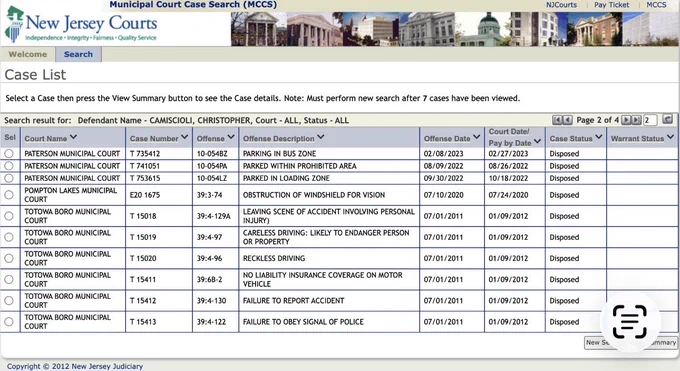Sort by Court Date/Pay by Date arrow
The height and width of the screenshot is (371, 680).
point(537,141)
